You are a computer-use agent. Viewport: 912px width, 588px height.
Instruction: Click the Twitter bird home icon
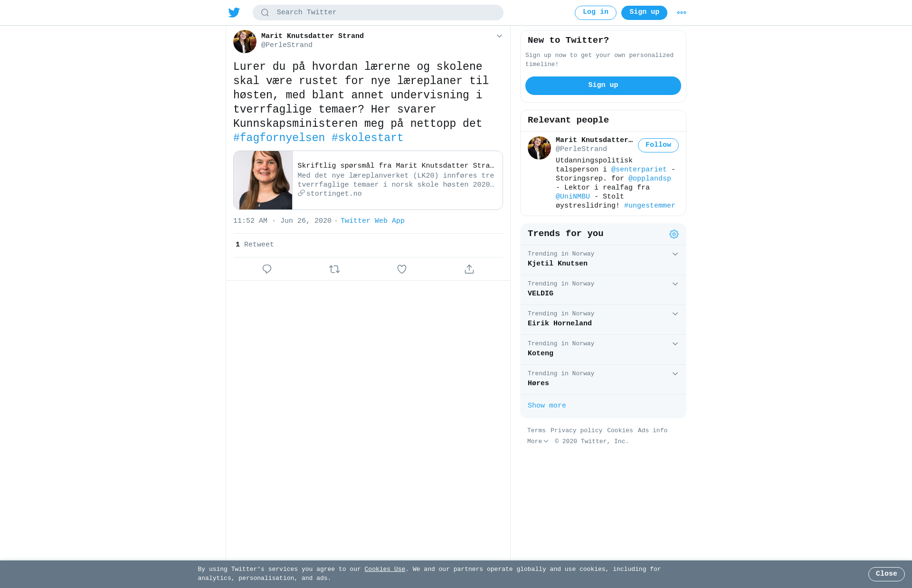234,12
